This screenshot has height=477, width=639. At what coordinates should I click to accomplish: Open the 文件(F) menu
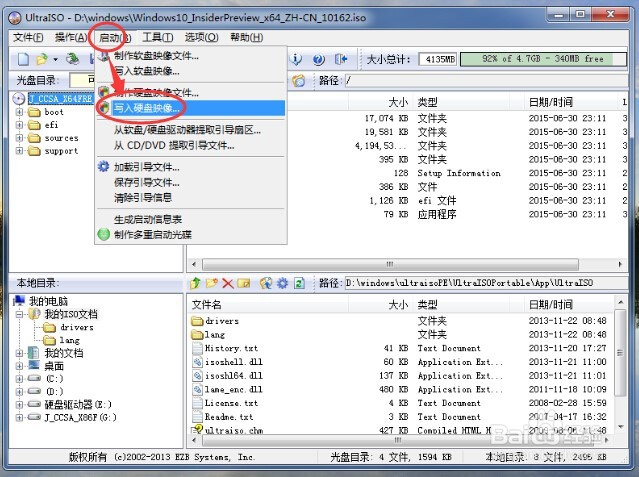click(28, 38)
